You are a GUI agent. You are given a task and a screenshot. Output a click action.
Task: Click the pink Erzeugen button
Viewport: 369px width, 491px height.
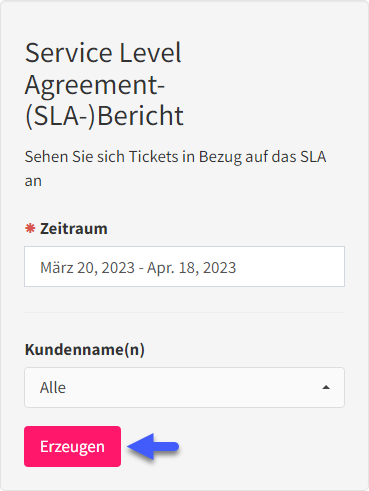tap(72, 446)
